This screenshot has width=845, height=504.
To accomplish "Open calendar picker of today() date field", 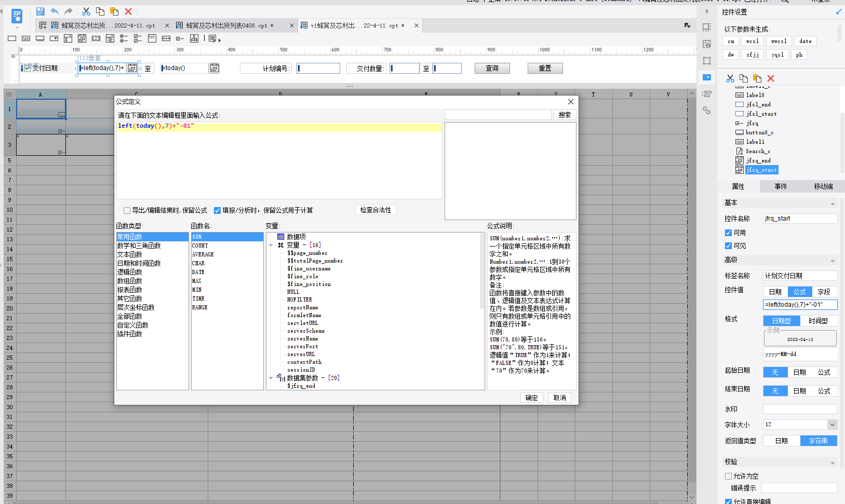I will coord(214,68).
